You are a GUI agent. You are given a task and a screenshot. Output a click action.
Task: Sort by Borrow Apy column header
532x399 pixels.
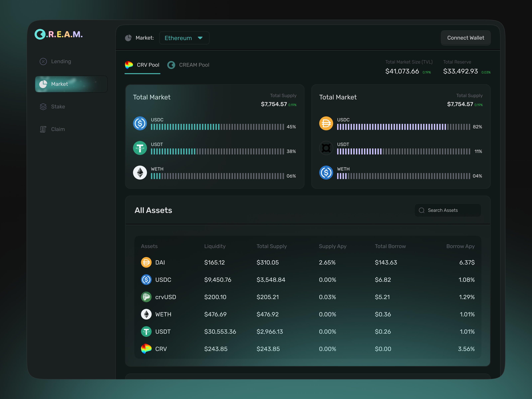(461, 246)
